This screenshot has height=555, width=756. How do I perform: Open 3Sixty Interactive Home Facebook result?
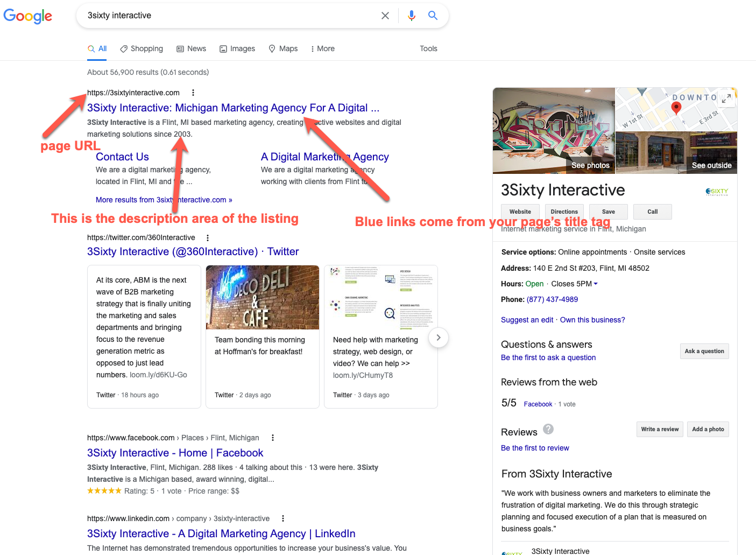point(175,453)
